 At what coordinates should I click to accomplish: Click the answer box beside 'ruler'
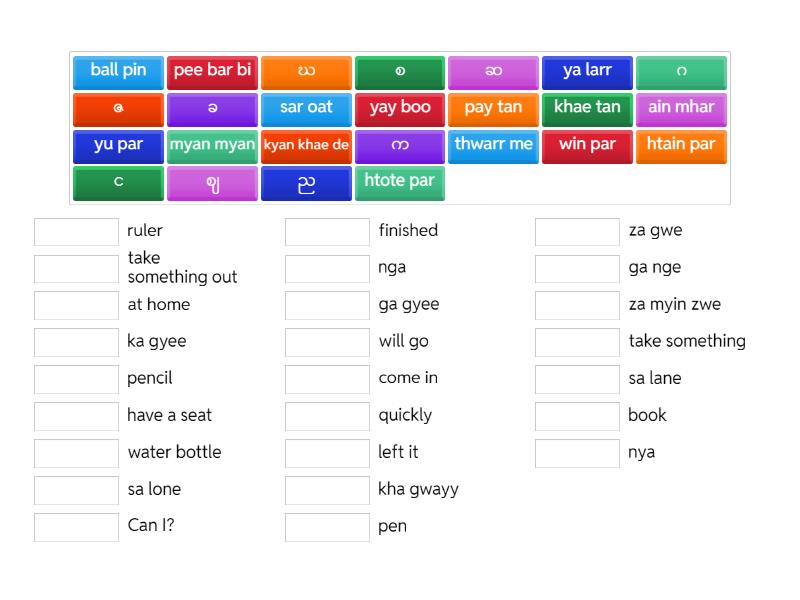click(76, 231)
